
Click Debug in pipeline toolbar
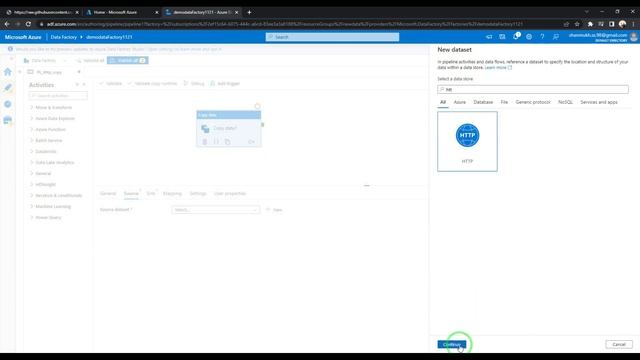tap(194, 84)
